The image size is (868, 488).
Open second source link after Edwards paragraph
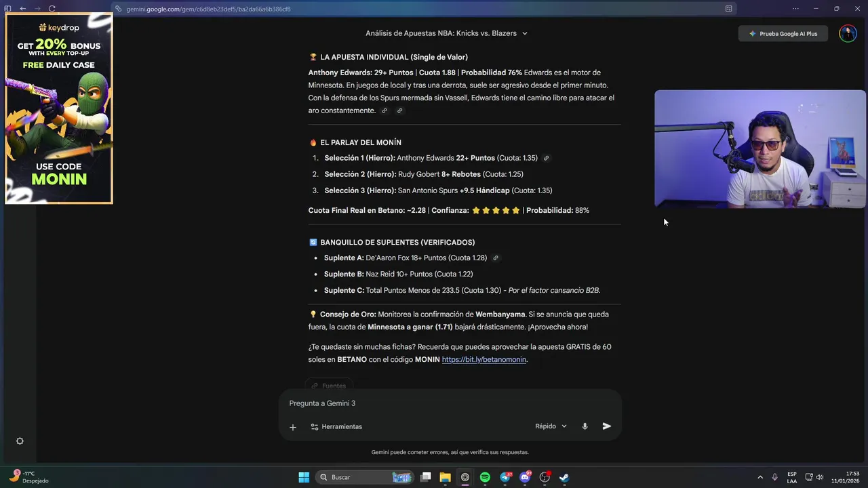(x=399, y=110)
